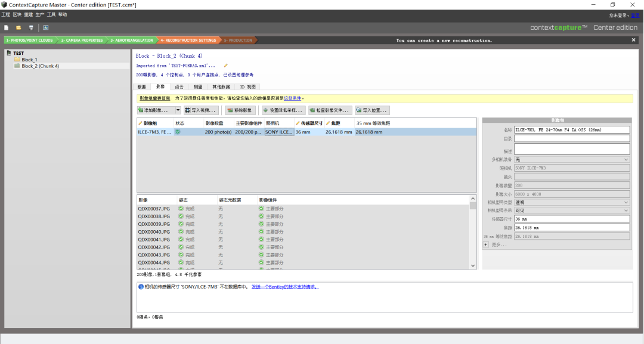Switch to the 其他数据 tab

[x=221, y=86]
